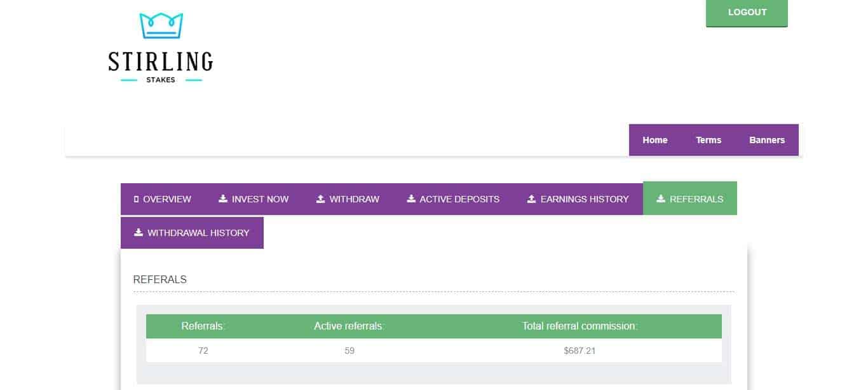Image resolution: width=868 pixels, height=390 pixels.
Task: Open the Banners link
Action: [767, 140]
